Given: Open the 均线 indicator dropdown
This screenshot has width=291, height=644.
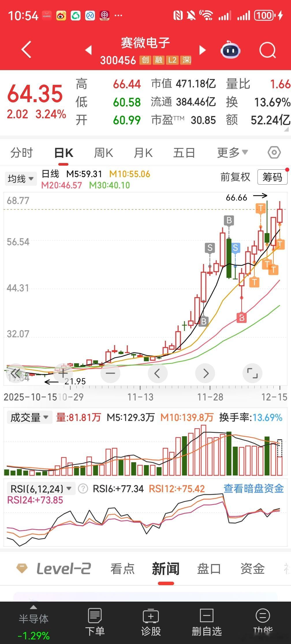Looking at the screenshot, I should [x=20, y=179].
